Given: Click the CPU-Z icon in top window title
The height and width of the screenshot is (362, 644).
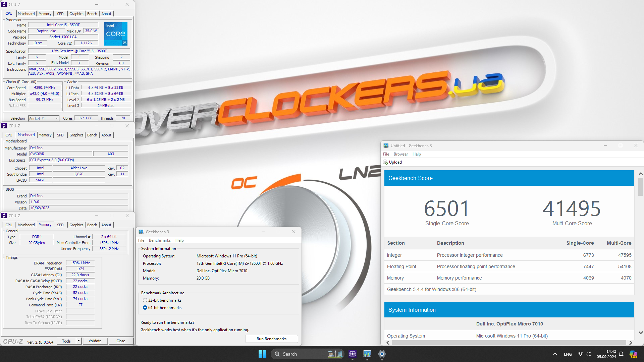Looking at the screenshot, I should tap(4, 4).
